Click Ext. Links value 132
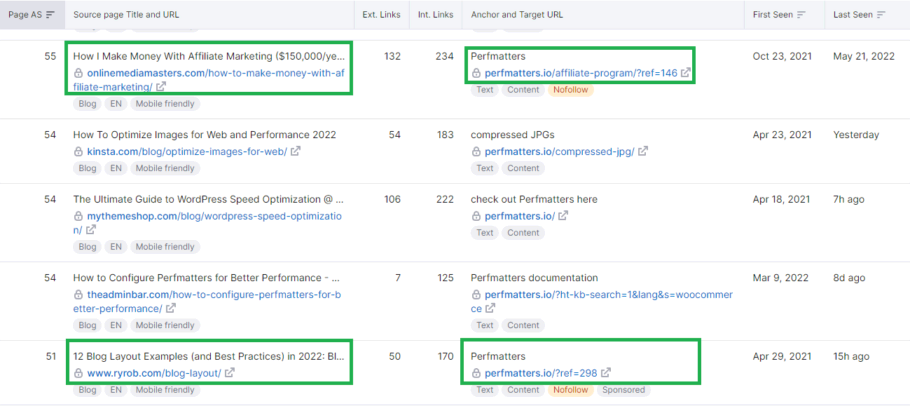The width and height of the screenshot is (910, 406). pyautogui.click(x=392, y=56)
